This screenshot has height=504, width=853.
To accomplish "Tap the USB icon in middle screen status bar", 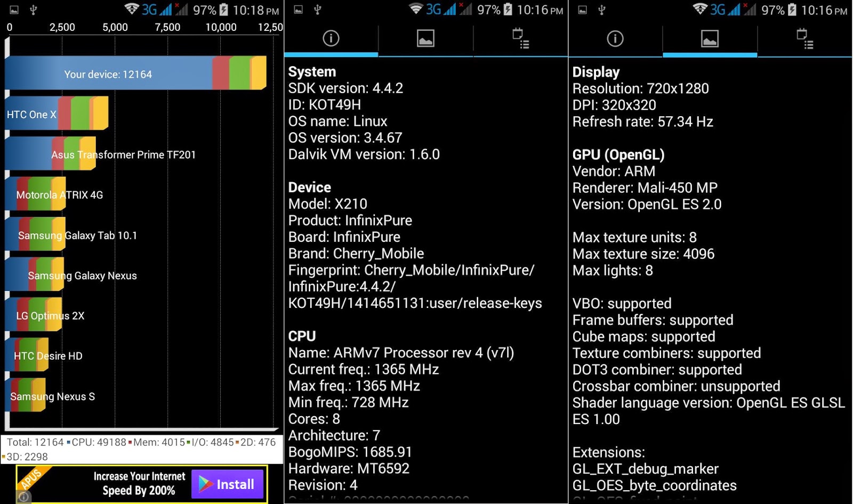I will (317, 10).
